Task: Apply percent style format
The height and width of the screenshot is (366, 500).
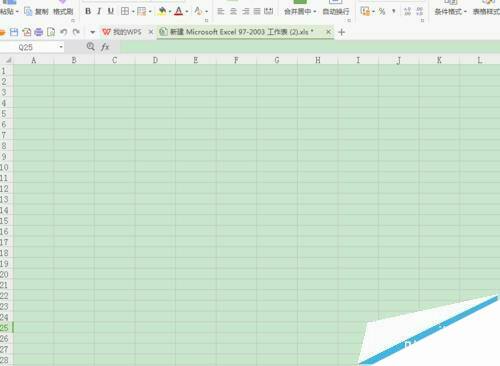Action: click(382, 11)
